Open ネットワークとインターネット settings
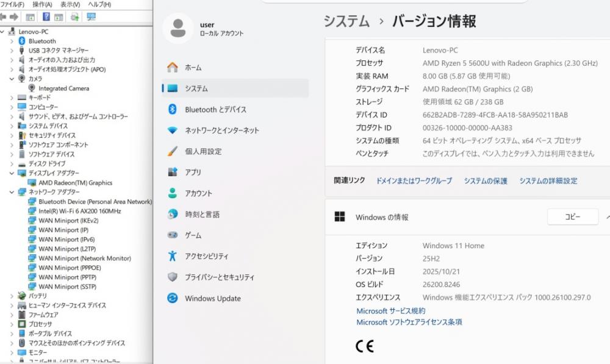Viewport: 610px width, 364px height. pos(235,130)
